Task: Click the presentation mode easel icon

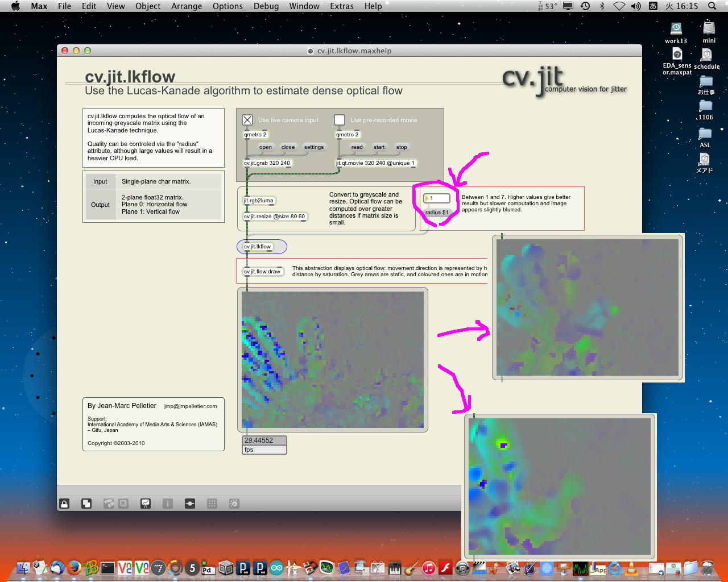Action: click(146, 504)
